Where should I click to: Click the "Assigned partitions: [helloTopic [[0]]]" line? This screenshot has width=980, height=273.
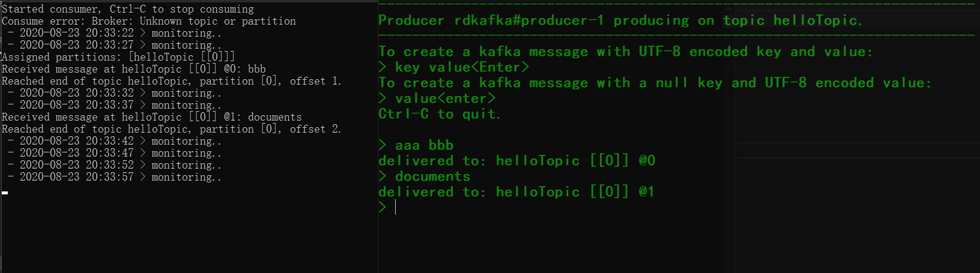(118, 57)
